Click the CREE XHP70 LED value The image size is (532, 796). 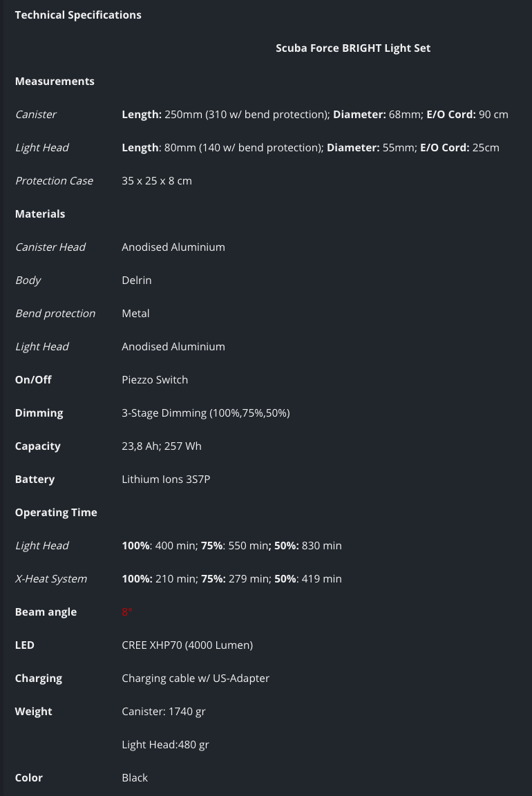pos(187,645)
